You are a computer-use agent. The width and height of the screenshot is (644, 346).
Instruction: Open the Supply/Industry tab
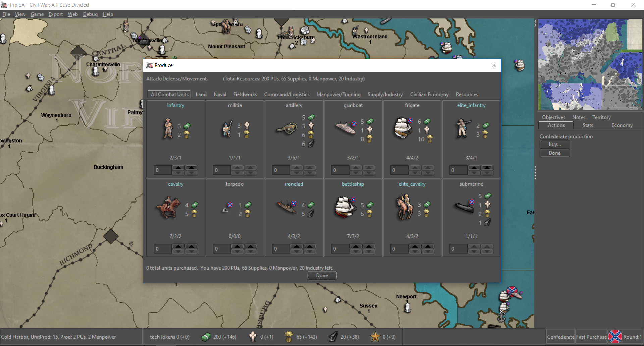385,94
